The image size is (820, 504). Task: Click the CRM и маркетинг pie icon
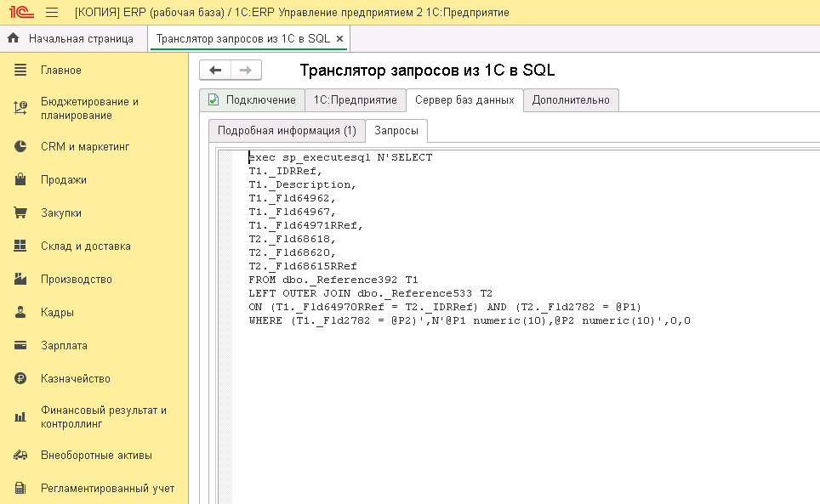pyautogui.click(x=20, y=146)
